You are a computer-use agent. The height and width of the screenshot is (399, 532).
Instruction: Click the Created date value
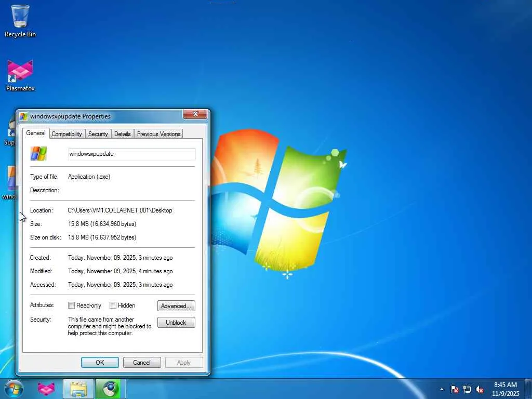point(120,258)
